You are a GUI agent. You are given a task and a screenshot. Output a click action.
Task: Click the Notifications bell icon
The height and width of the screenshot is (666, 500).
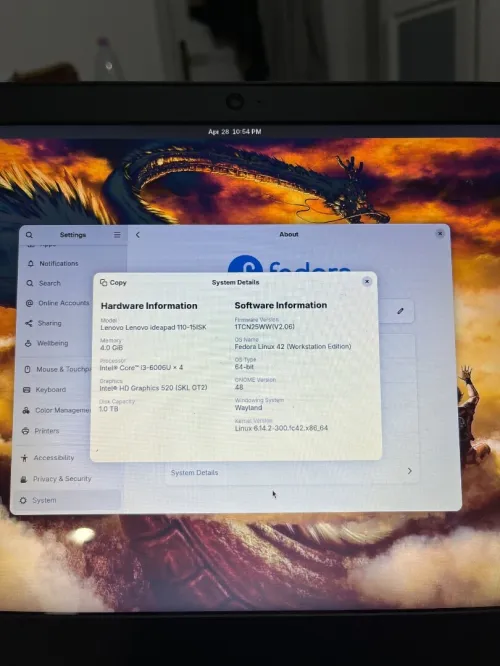(x=31, y=264)
